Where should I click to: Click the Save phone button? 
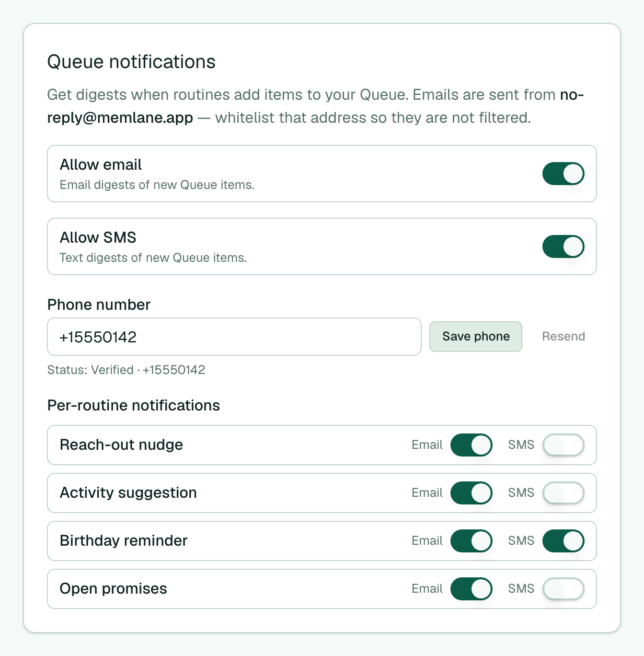[476, 337]
